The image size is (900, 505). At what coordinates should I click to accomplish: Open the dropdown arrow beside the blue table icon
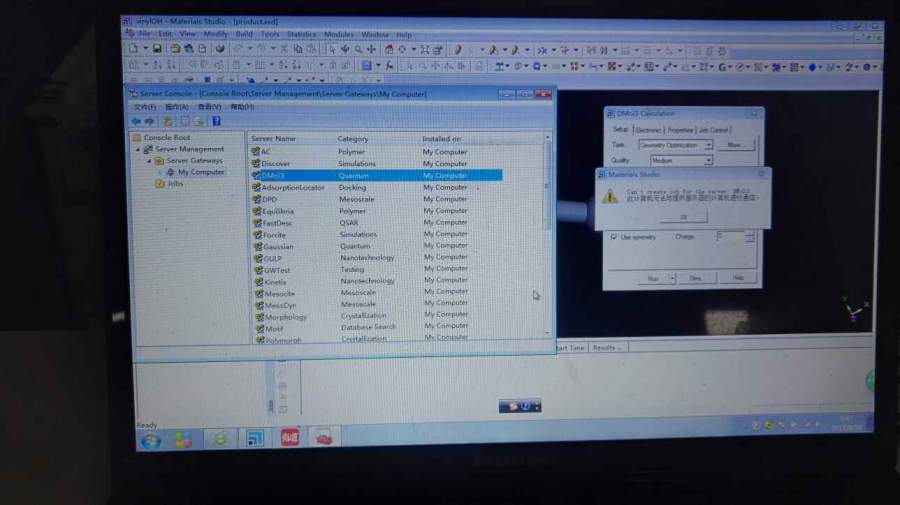tap(378, 66)
